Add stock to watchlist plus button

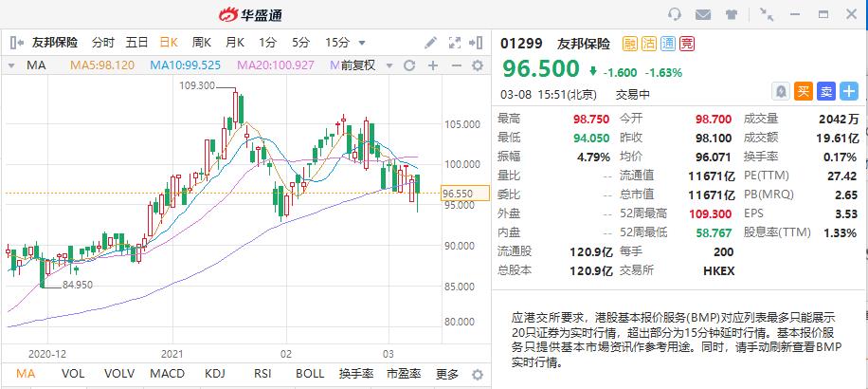pos(849,91)
